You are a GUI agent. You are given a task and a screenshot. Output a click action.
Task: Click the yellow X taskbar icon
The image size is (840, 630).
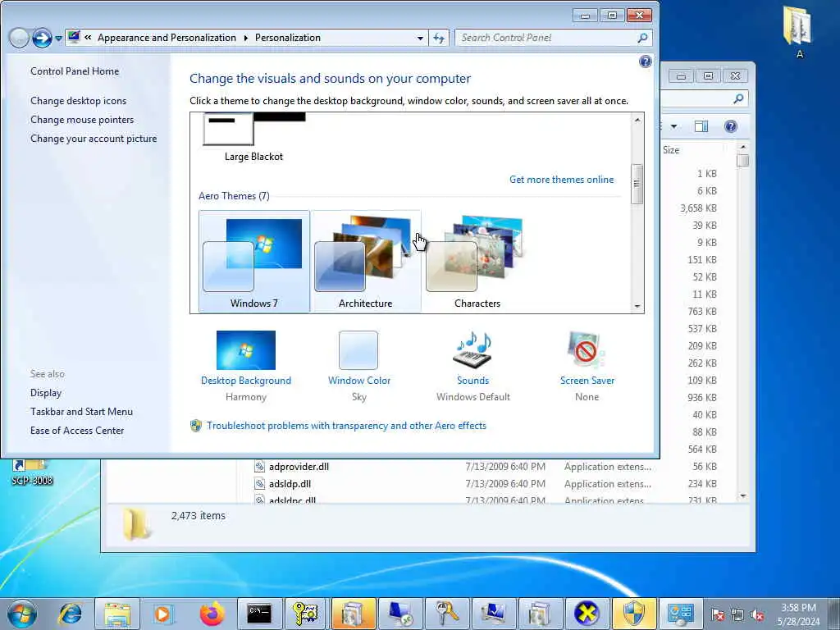(x=587, y=614)
